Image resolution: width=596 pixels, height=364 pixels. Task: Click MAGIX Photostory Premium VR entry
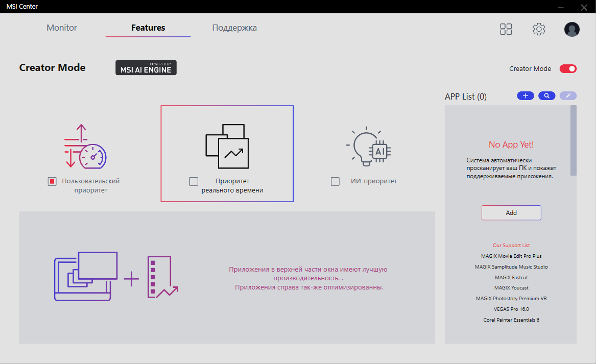click(511, 298)
